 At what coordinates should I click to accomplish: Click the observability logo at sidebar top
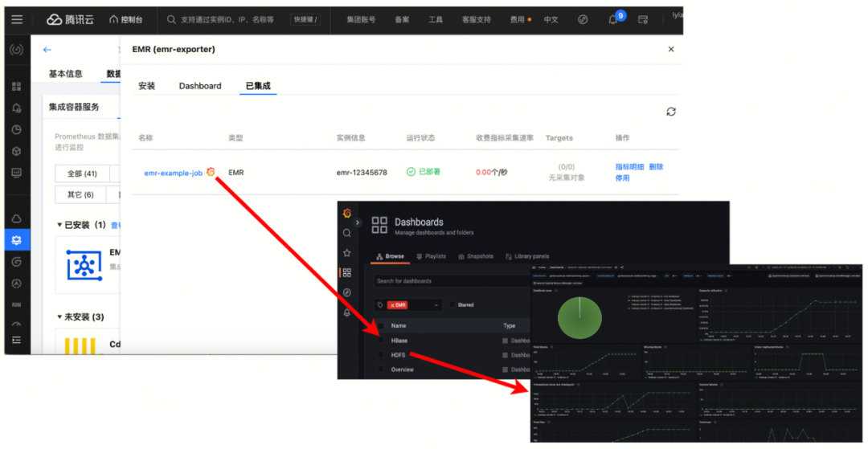pyautogui.click(x=17, y=50)
